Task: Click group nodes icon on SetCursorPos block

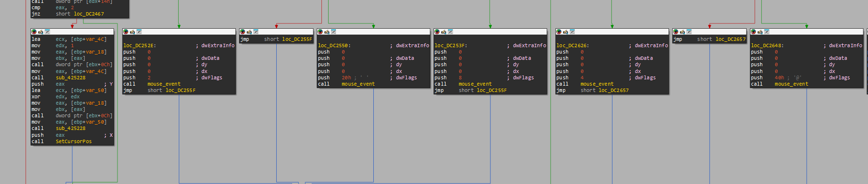Action: 47,32
